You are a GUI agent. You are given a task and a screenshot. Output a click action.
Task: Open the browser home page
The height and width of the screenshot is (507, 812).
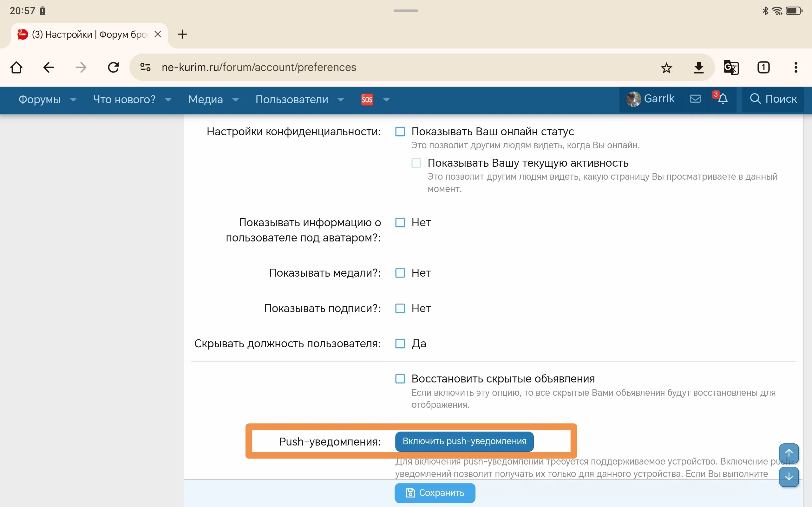(16, 67)
